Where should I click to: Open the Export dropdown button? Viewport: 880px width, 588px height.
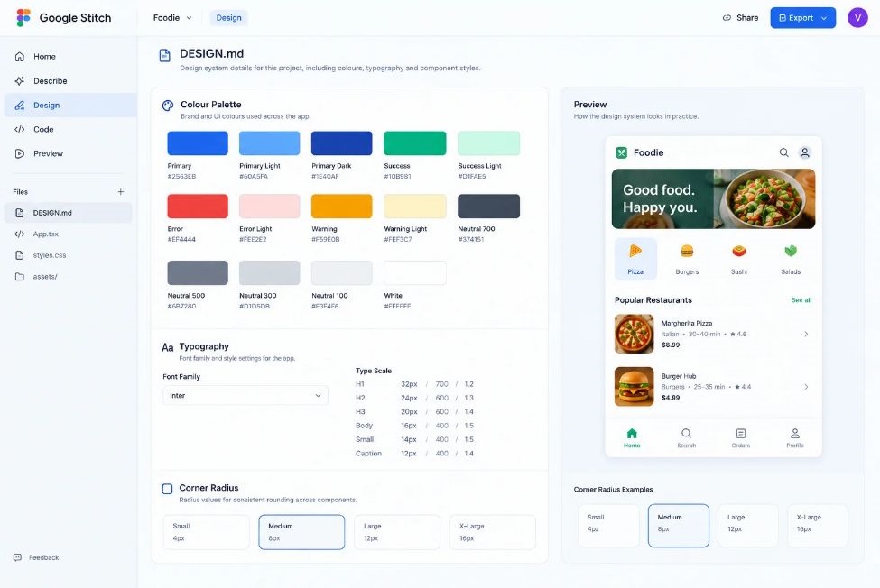click(802, 17)
